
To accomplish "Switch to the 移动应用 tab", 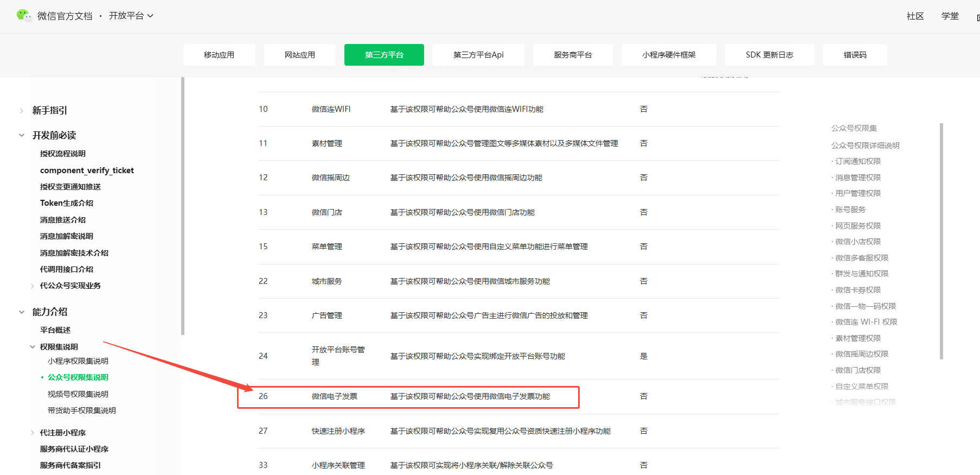I will click(219, 55).
